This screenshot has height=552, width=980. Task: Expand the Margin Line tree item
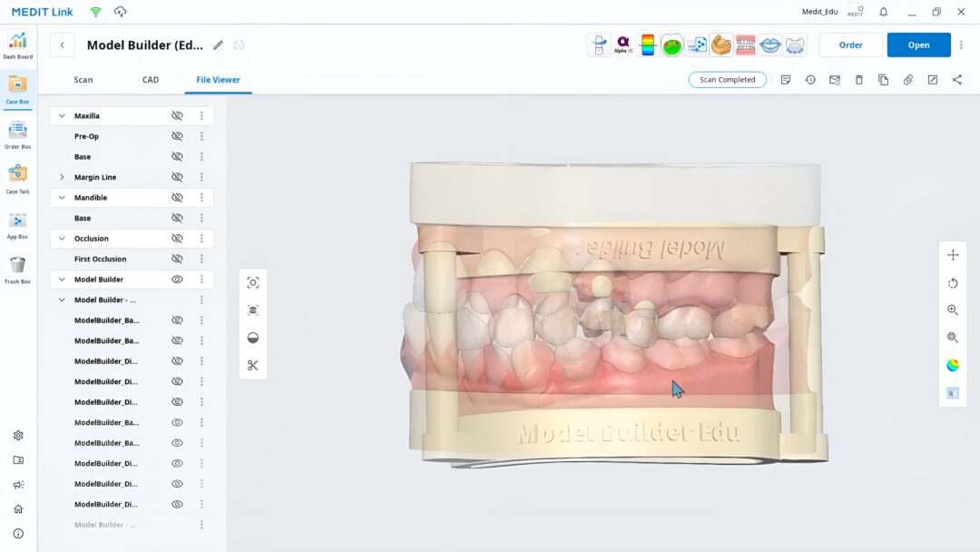pyautogui.click(x=62, y=176)
